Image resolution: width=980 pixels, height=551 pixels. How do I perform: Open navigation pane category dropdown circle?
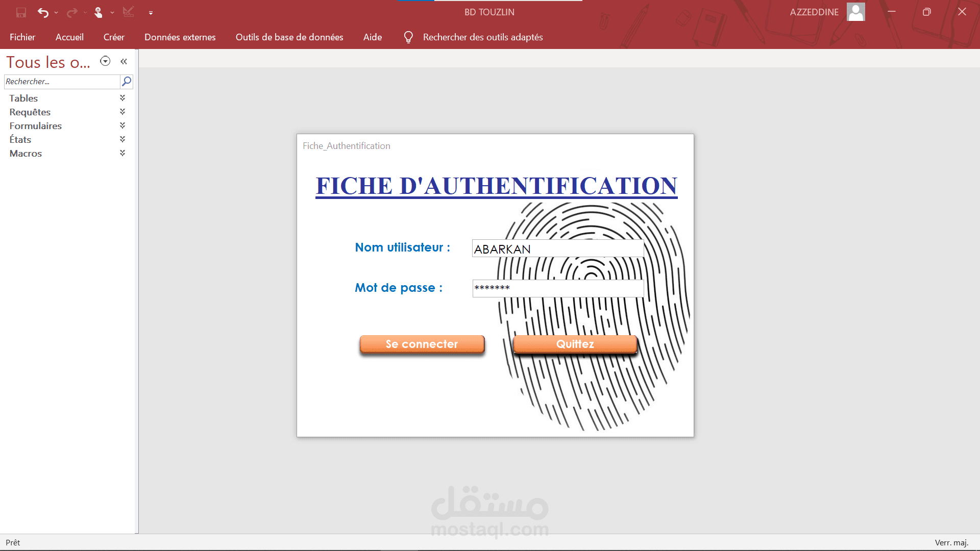coord(105,61)
